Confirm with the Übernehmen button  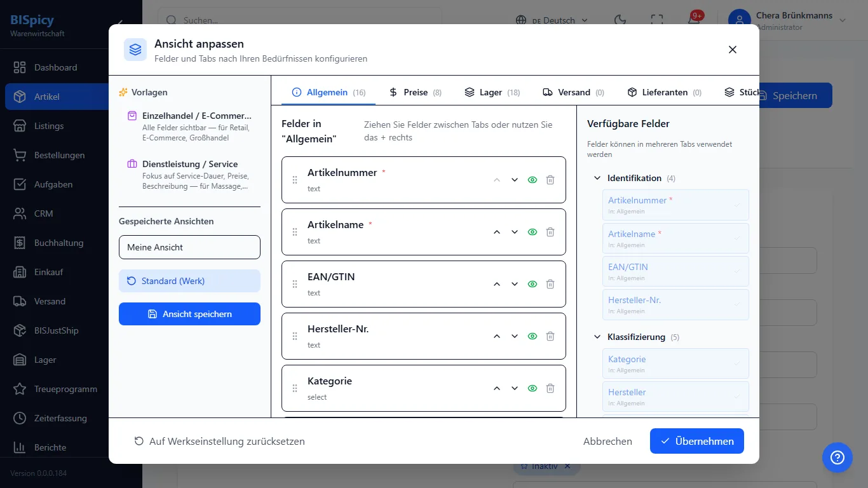[x=696, y=441]
